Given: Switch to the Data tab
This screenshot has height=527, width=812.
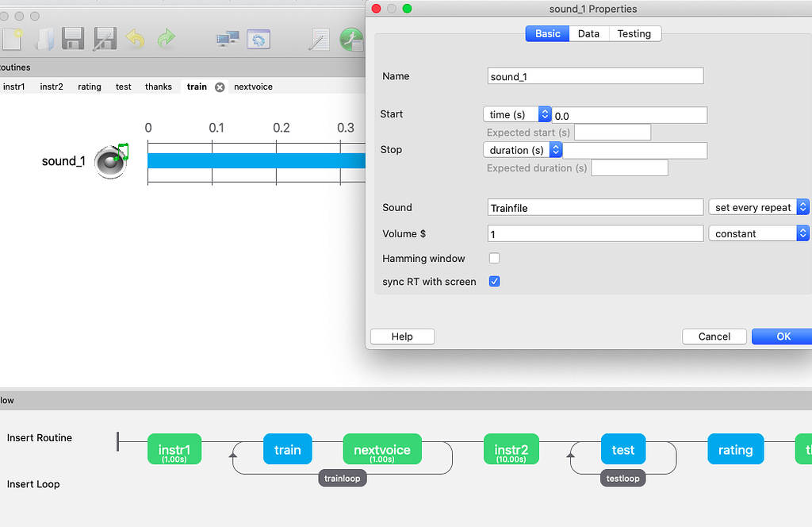Looking at the screenshot, I should [589, 33].
